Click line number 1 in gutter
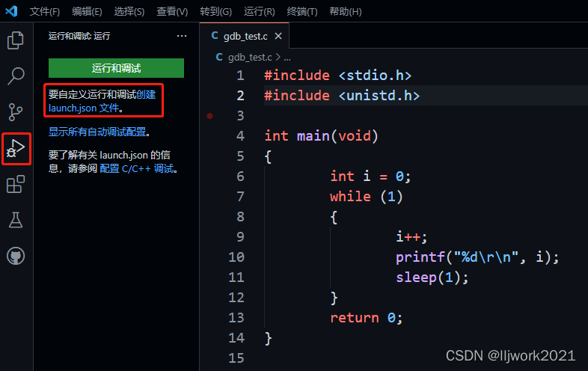The width and height of the screenshot is (588, 371). pos(240,76)
